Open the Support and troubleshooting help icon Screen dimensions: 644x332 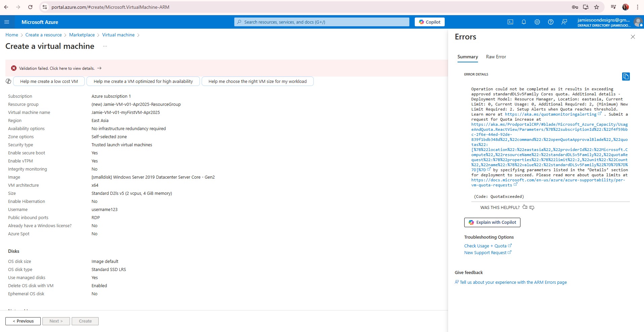[551, 22]
